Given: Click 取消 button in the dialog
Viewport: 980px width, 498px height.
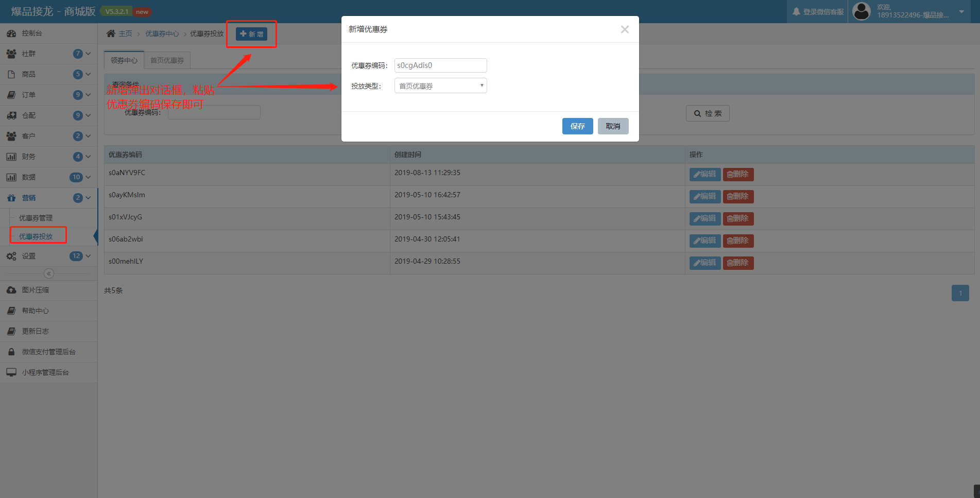Looking at the screenshot, I should pos(613,126).
